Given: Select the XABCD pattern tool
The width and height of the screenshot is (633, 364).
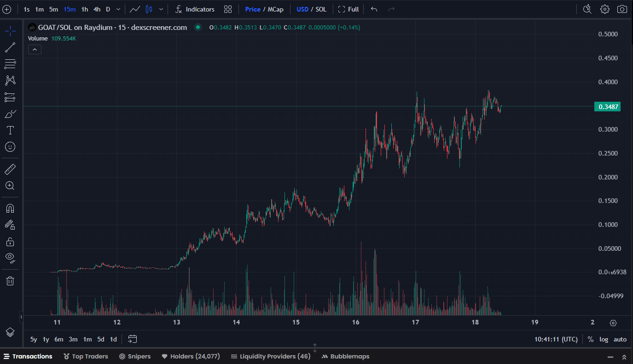Looking at the screenshot, I should pyautogui.click(x=10, y=81).
